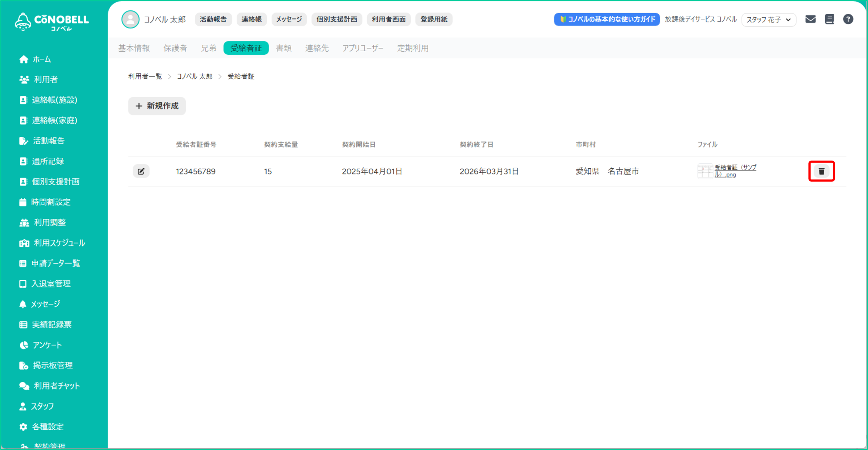
Task: Open メッセージ bell item in sidebar
Action: coord(45,304)
